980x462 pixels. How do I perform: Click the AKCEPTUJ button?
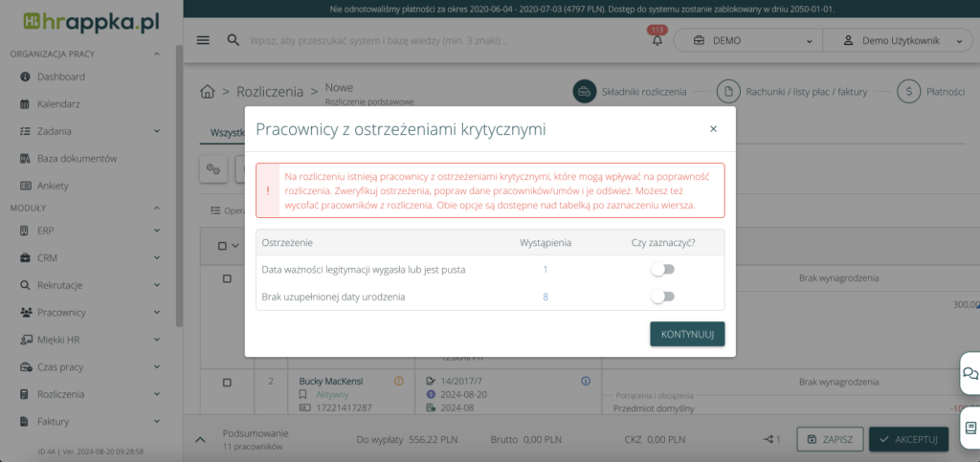(x=909, y=439)
